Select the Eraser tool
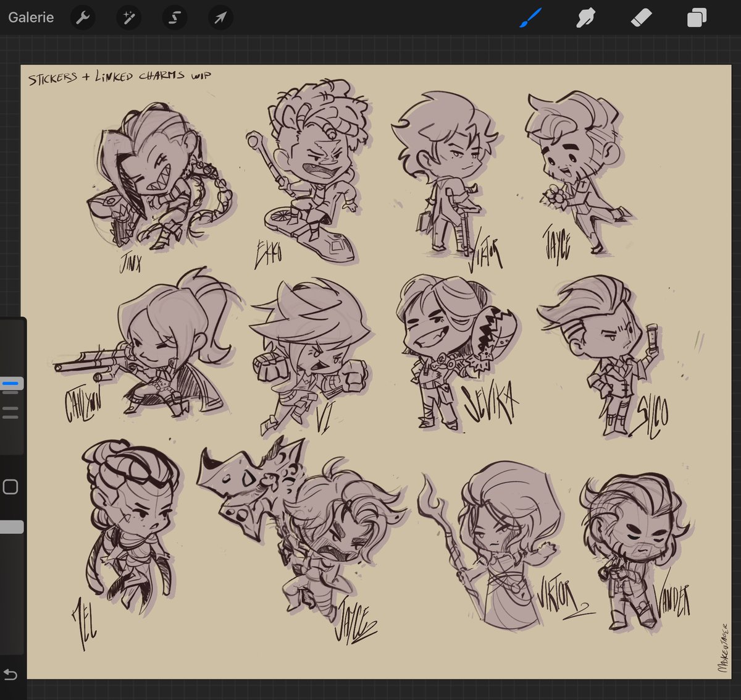The image size is (741, 700). click(641, 19)
